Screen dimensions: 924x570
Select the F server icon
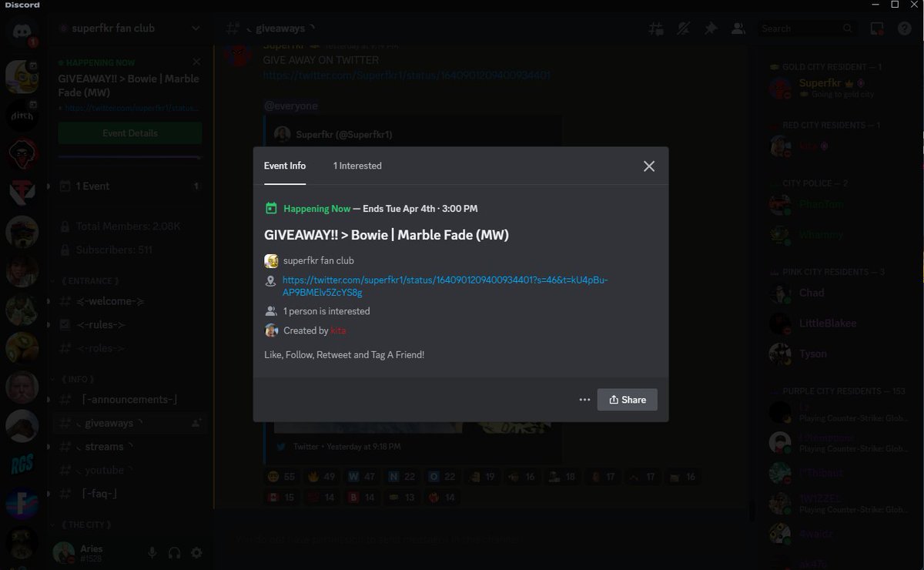point(22,505)
